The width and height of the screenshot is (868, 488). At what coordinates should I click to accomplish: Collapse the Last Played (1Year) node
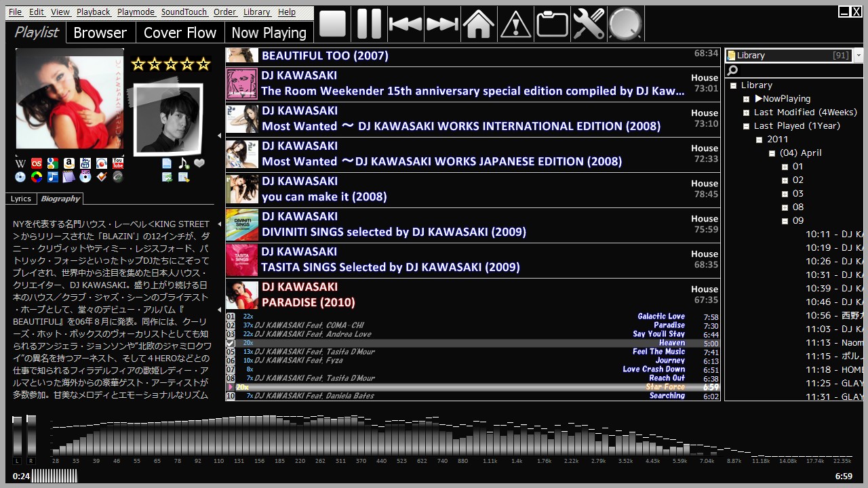coord(747,126)
